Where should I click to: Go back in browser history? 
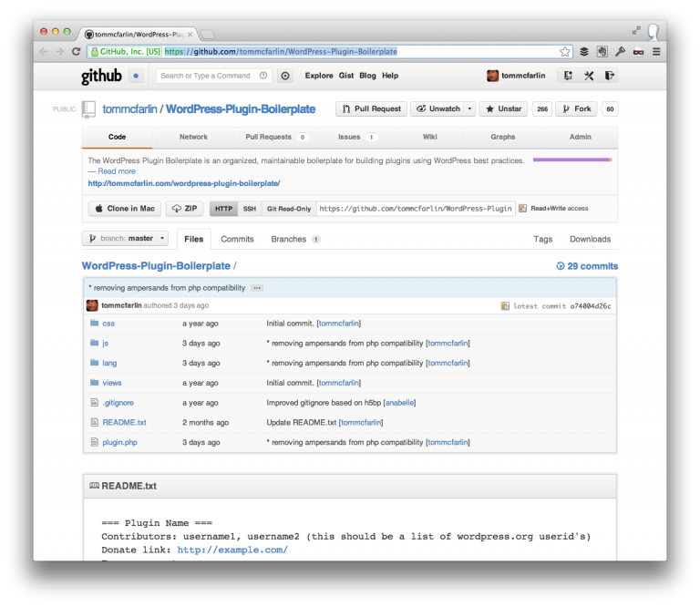(x=44, y=52)
